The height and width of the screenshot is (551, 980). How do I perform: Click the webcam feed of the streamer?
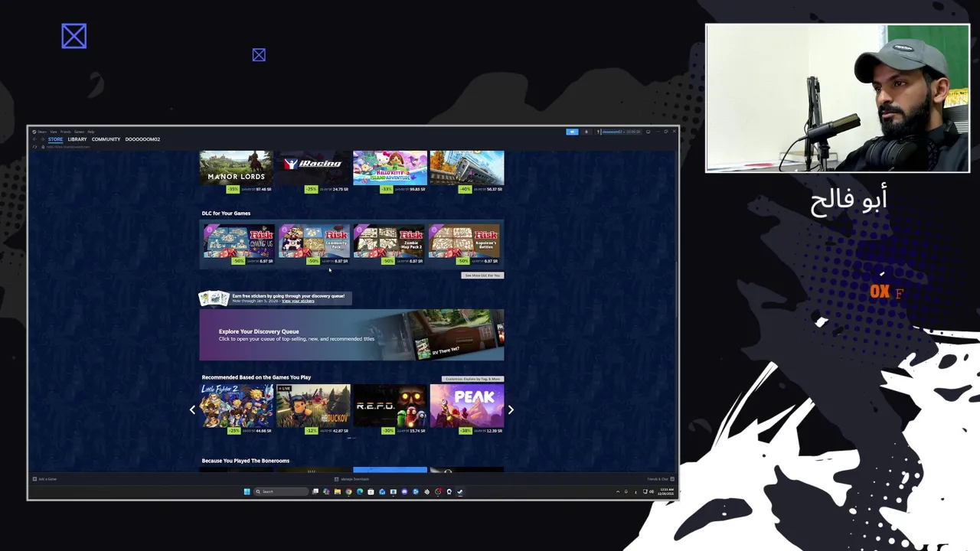[838, 98]
